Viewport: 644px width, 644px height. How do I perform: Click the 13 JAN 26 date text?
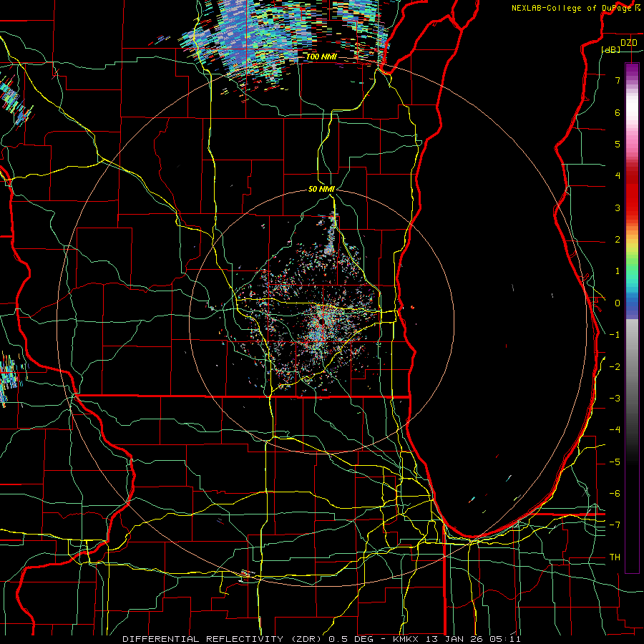point(454,639)
